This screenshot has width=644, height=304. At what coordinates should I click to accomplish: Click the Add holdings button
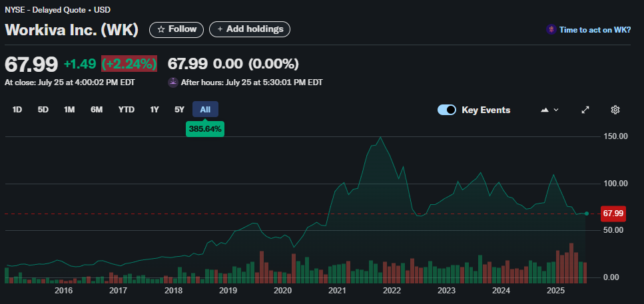(250, 29)
